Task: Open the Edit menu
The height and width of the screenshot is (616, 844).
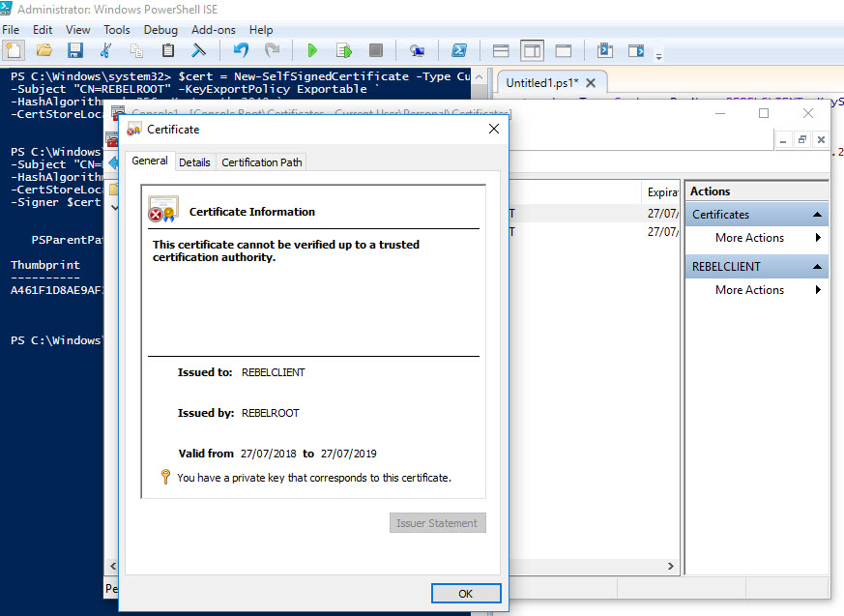Action: click(x=43, y=30)
